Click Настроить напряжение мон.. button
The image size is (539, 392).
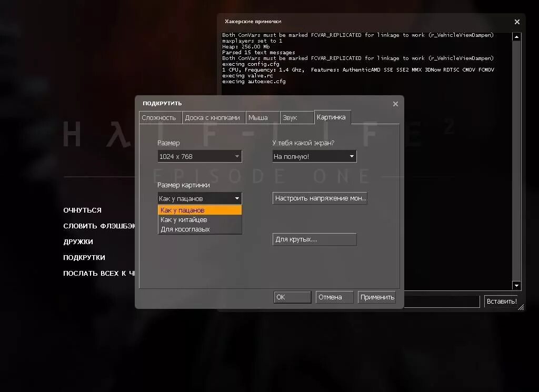click(320, 198)
